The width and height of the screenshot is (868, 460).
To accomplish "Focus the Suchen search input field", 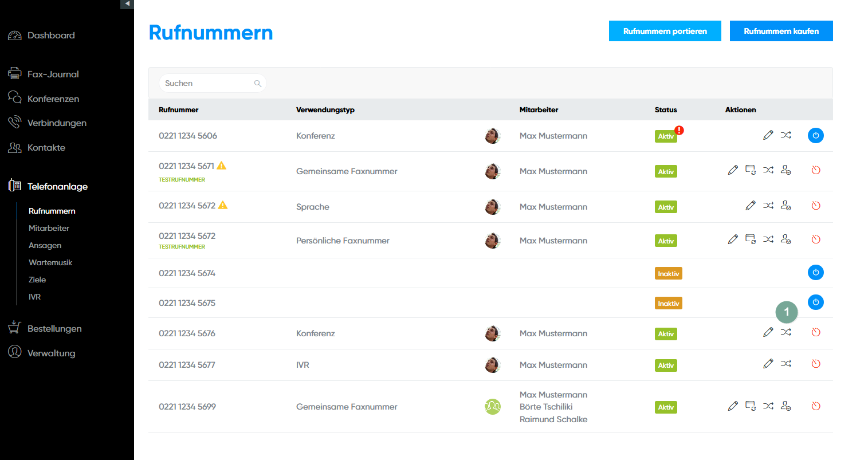I will 206,84.
